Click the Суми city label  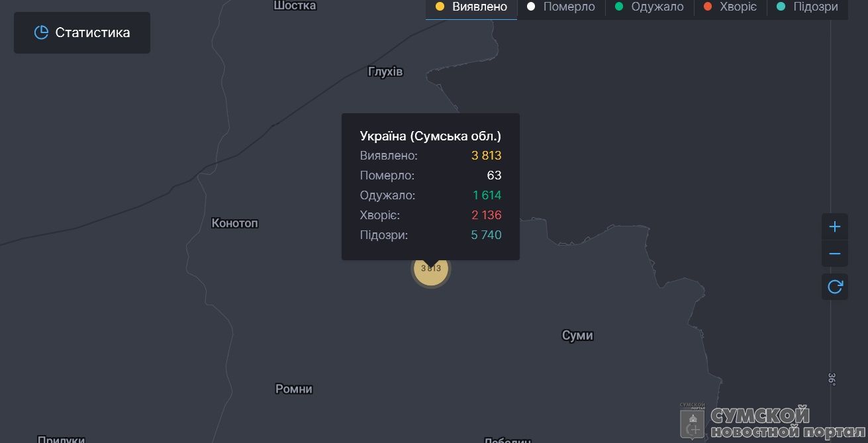coord(577,336)
